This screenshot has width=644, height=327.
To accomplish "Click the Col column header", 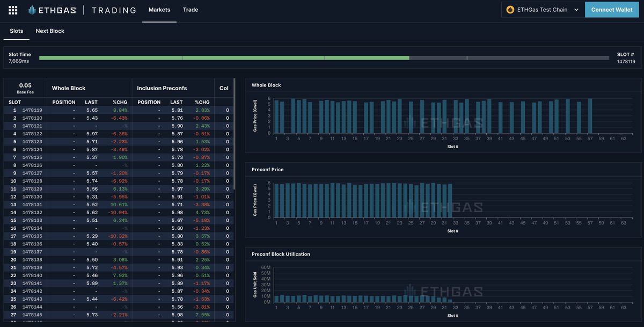I will pyautogui.click(x=224, y=88).
